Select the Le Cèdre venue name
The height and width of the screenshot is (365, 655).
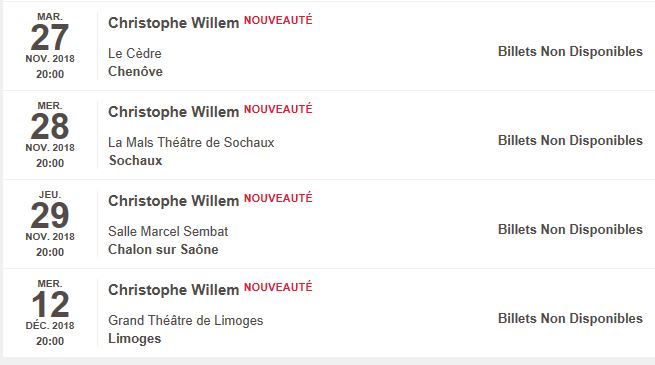[135, 53]
